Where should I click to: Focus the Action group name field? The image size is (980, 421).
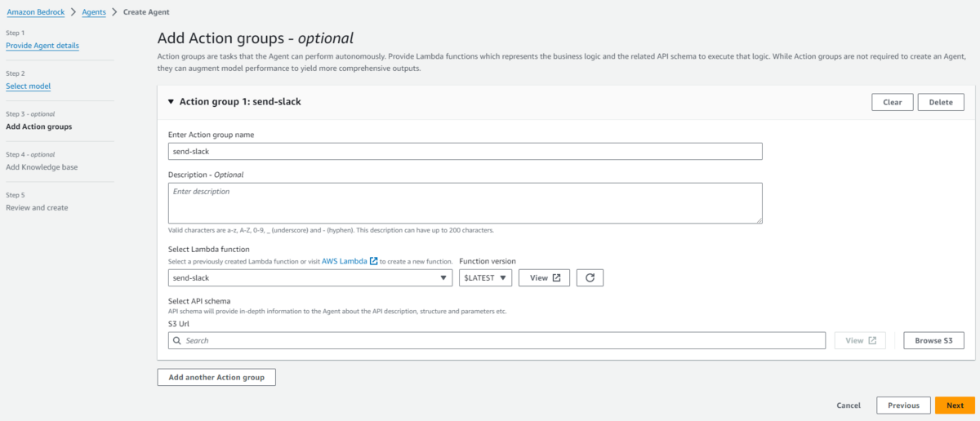(x=465, y=151)
